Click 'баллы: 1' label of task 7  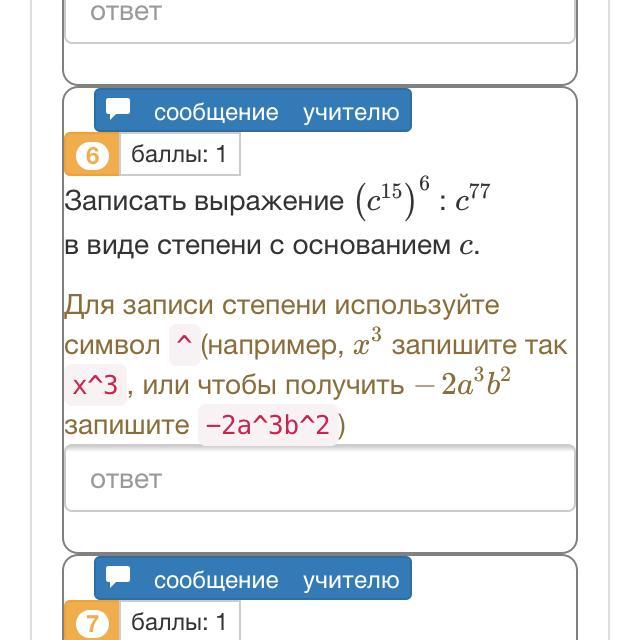coord(179,622)
